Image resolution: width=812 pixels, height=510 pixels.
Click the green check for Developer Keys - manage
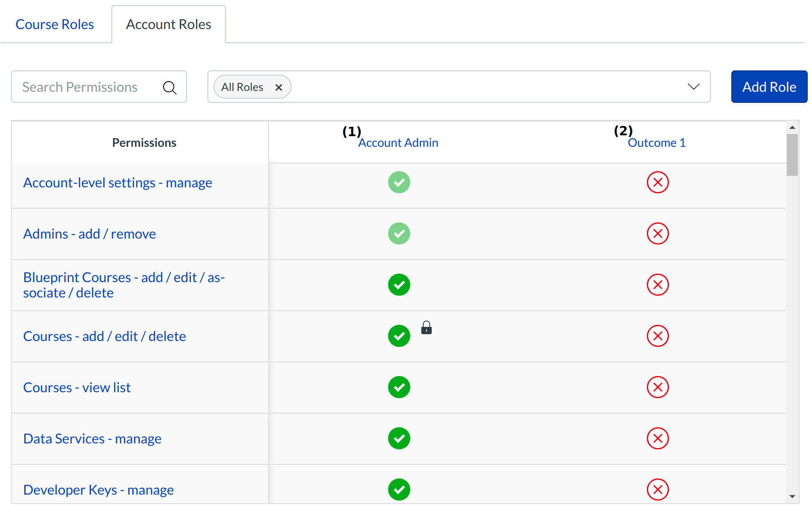click(399, 490)
